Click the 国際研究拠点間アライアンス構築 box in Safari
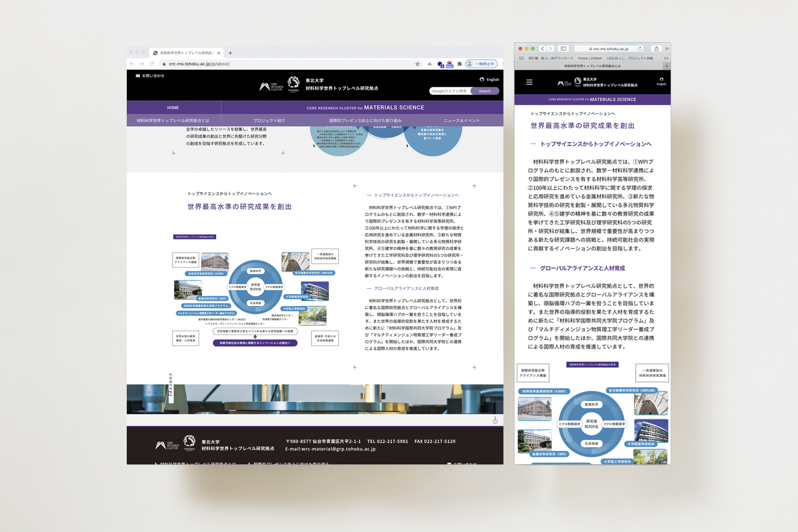 point(533,373)
